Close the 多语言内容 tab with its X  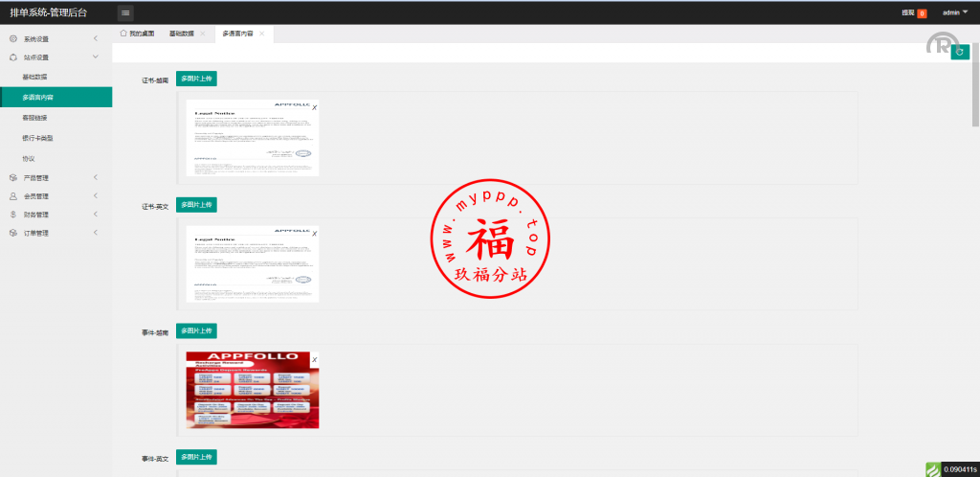[262, 34]
